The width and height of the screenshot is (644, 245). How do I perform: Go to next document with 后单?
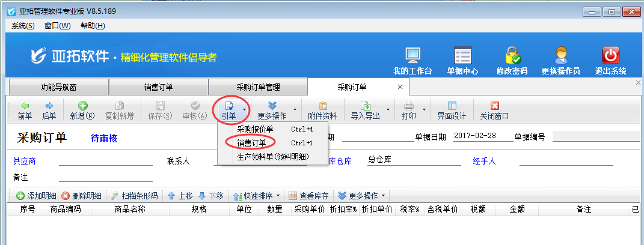click(49, 110)
